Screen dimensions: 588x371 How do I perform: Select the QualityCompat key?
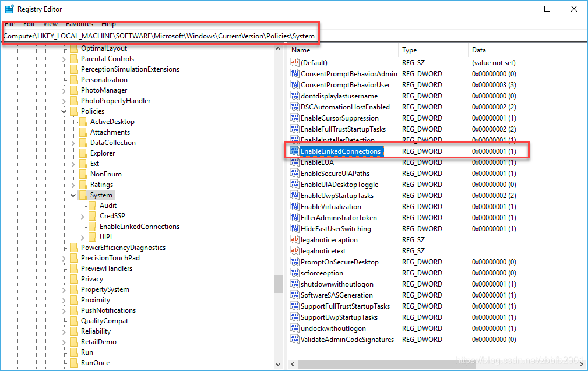[105, 321]
